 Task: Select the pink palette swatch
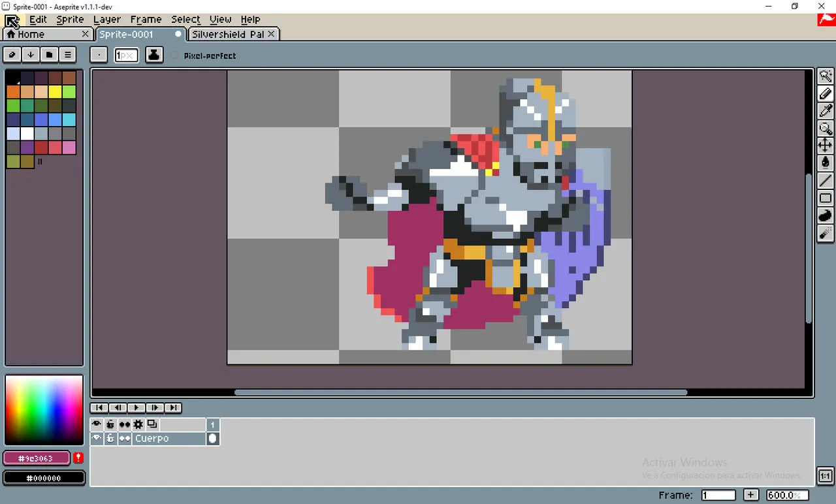click(x=69, y=147)
